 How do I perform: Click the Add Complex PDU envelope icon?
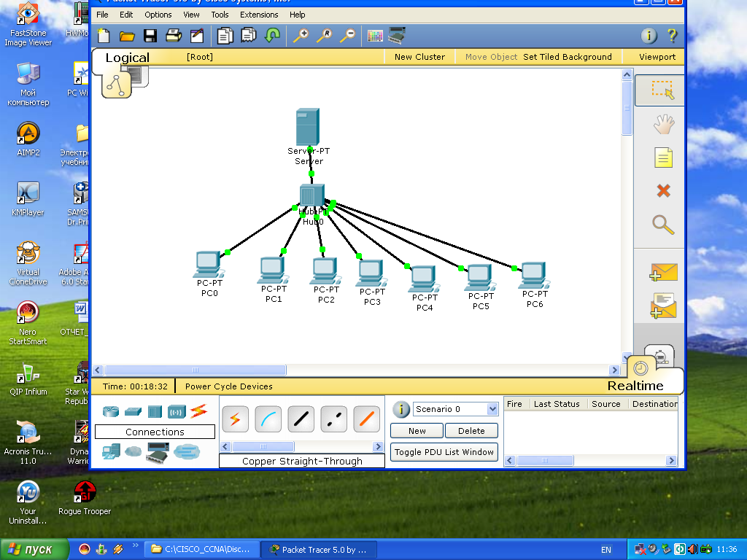tap(663, 306)
